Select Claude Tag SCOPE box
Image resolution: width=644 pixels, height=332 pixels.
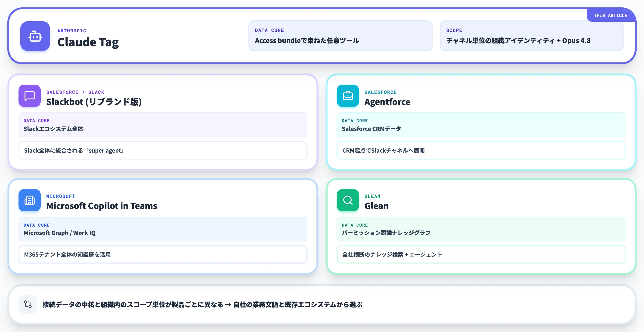click(x=532, y=36)
